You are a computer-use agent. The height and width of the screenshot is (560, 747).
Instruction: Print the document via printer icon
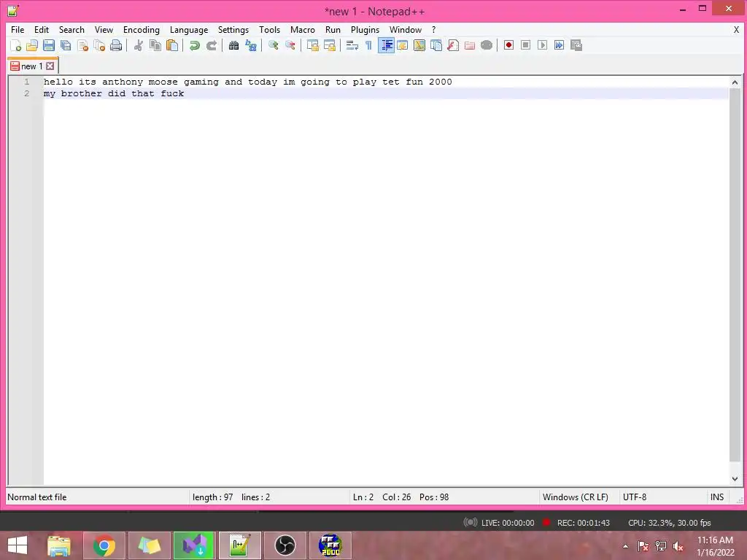116,45
